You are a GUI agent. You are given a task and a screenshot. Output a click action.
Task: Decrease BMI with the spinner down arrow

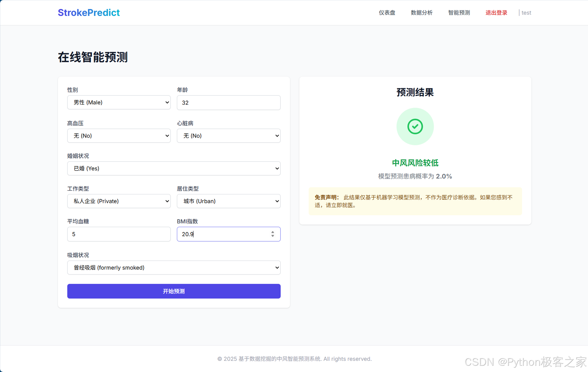pos(272,236)
